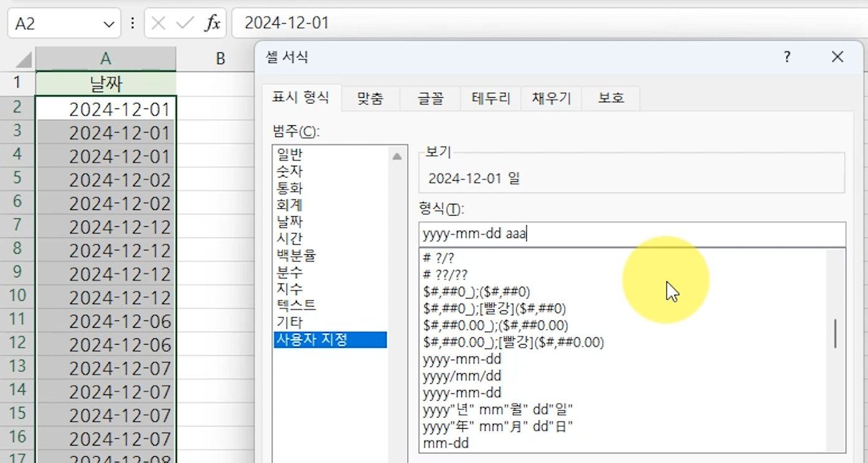
Task: Select row 7 header
Action: (17, 225)
